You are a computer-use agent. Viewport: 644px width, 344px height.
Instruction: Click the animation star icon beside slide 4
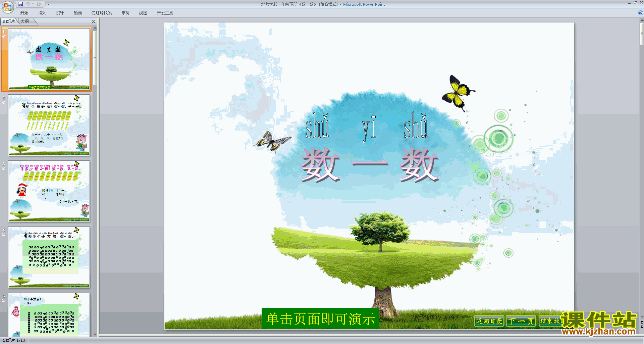tap(4, 234)
